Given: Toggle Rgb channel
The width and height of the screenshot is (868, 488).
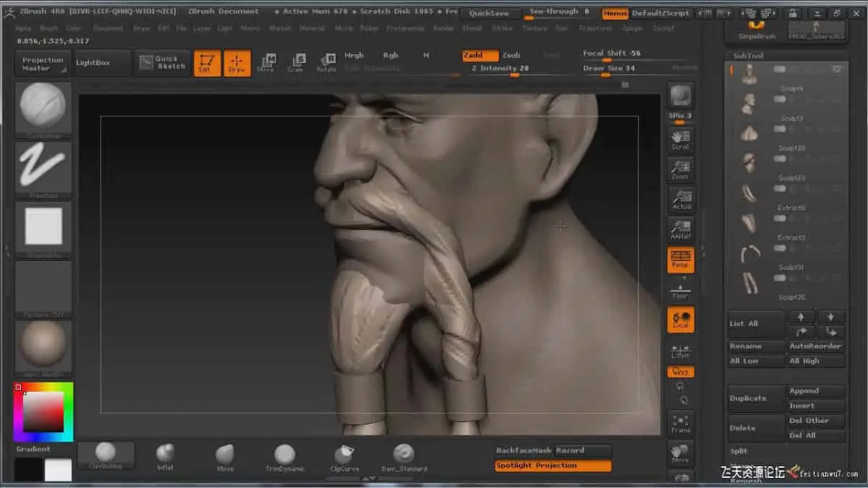Looking at the screenshot, I should tap(391, 56).
